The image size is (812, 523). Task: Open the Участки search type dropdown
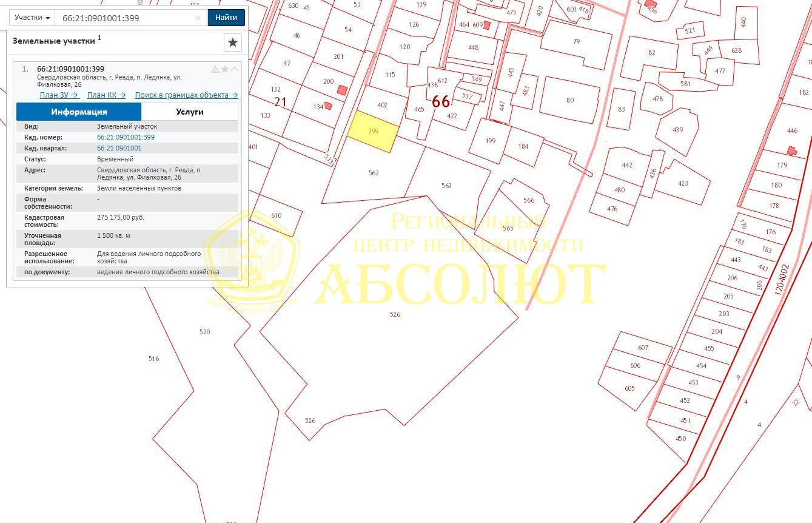pos(32,18)
